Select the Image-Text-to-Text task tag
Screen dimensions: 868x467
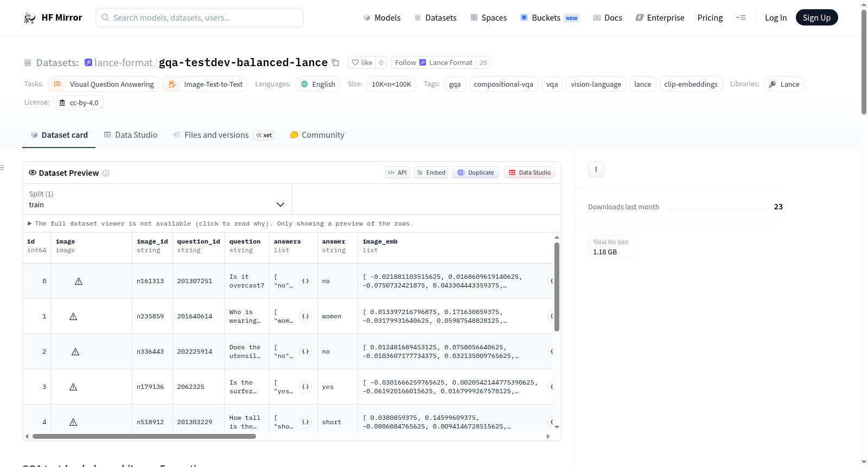pyautogui.click(x=205, y=84)
